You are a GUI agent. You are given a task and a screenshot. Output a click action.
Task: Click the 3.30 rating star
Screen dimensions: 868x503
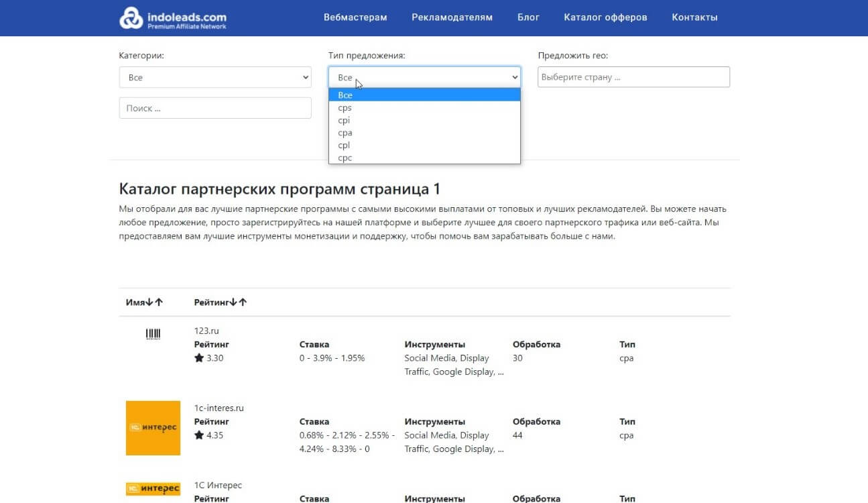[x=199, y=358]
